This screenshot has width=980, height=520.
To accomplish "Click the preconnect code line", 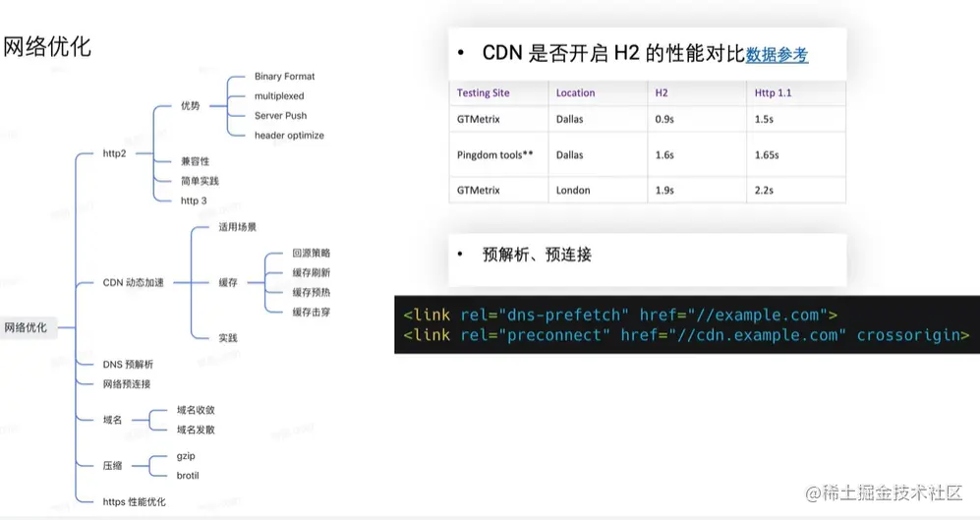I will (x=686, y=335).
